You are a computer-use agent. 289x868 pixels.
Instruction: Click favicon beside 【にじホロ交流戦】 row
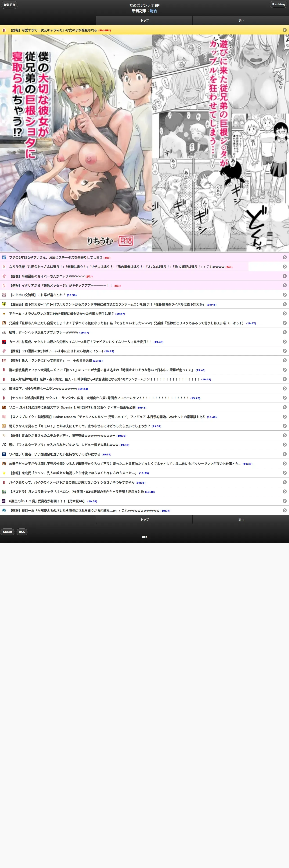[x=4, y=295]
